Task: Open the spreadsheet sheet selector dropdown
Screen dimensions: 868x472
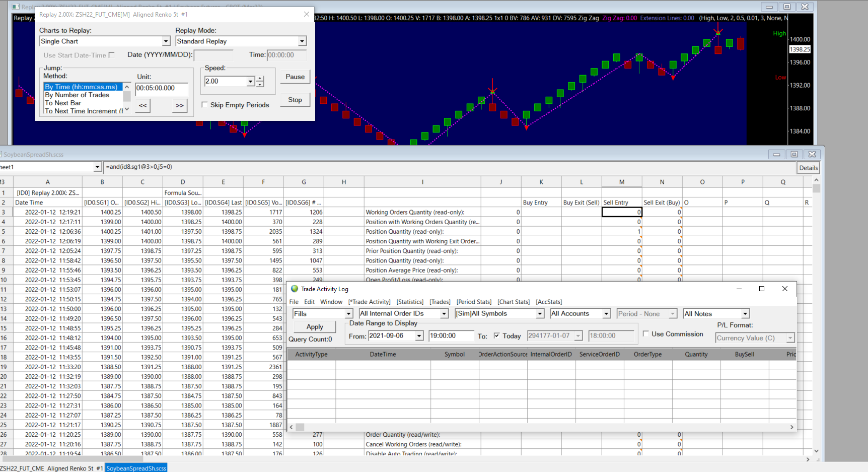Action: (x=97, y=167)
